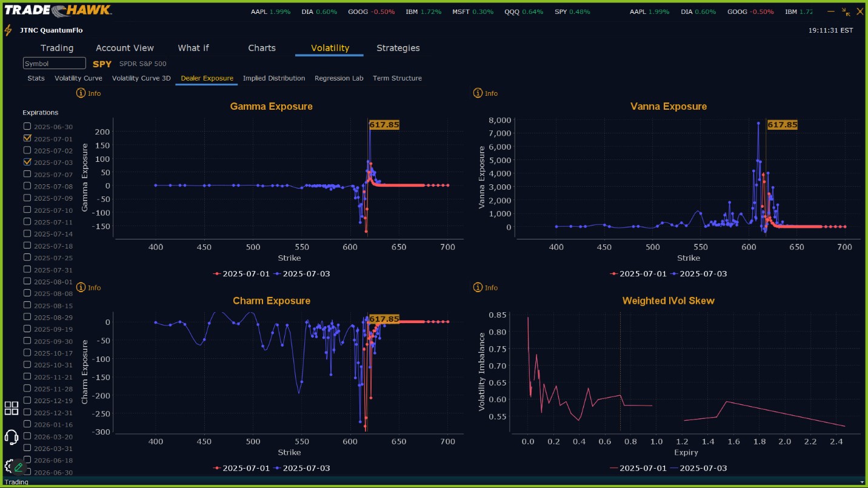The width and height of the screenshot is (868, 488).
Task: Toggle 2025-07-03 series in Gamma Exposure legend
Action: 302,273
